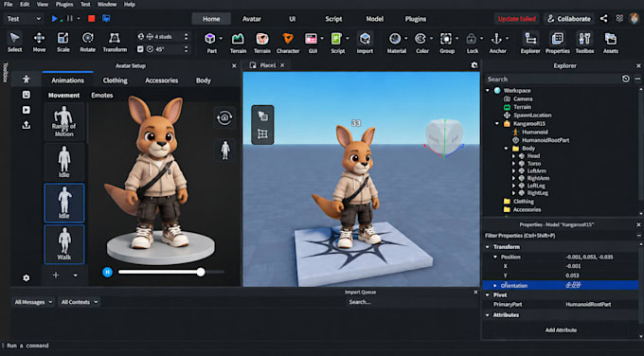The width and height of the screenshot is (644, 356).
Task: Click the Character toolbar icon
Action: coord(288,43)
